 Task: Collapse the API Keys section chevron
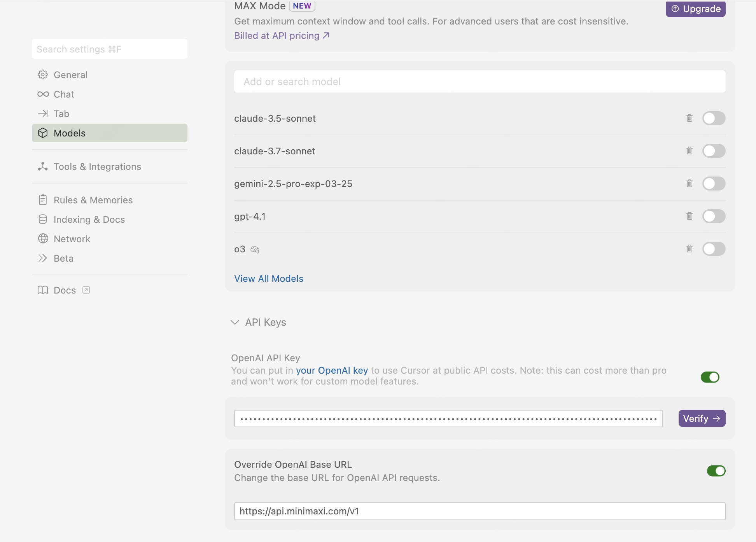click(x=234, y=322)
